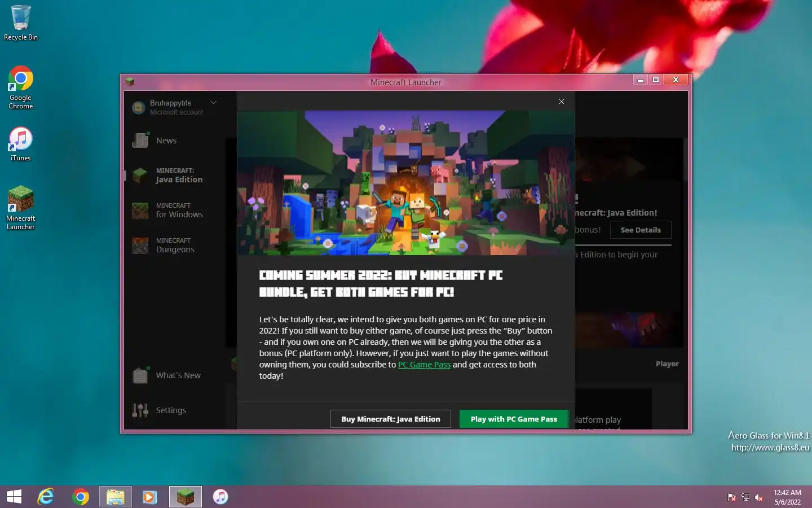Open the Recycle Bin desktop icon

pyautogui.click(x=21, y=23)
